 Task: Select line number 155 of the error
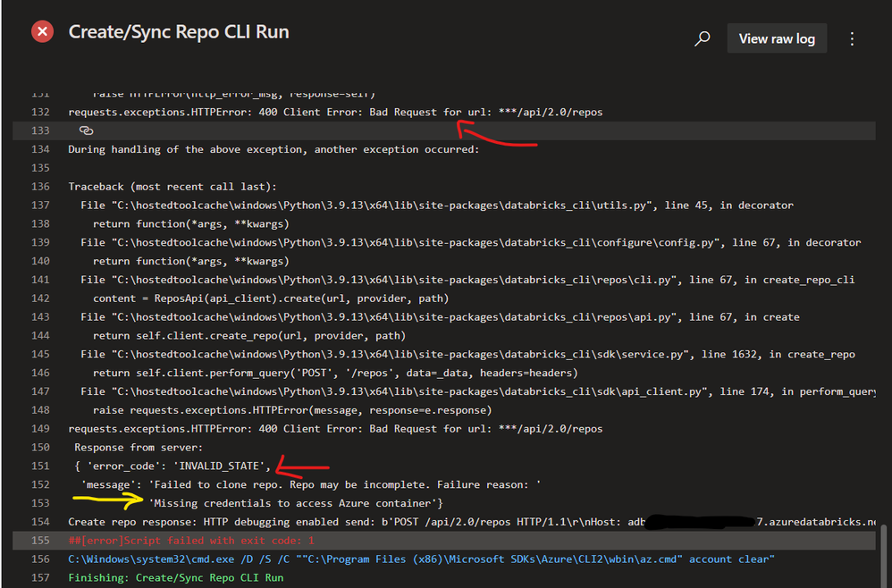point(38,541)
